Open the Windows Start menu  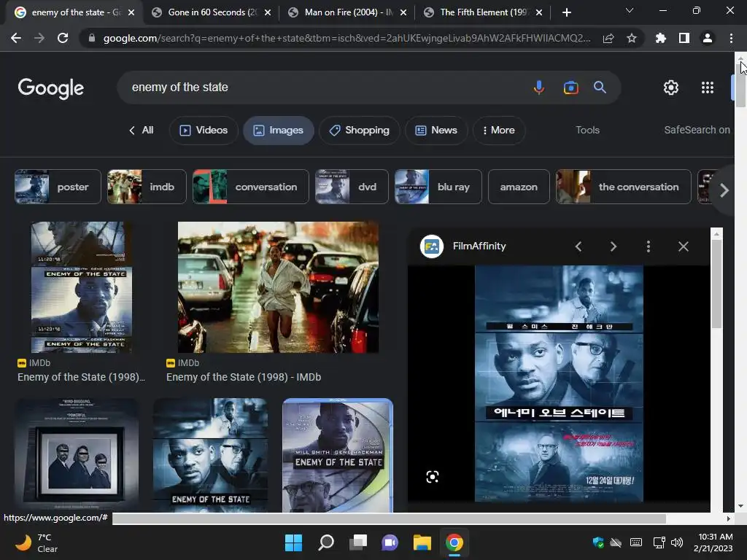[x=293, y=542]
